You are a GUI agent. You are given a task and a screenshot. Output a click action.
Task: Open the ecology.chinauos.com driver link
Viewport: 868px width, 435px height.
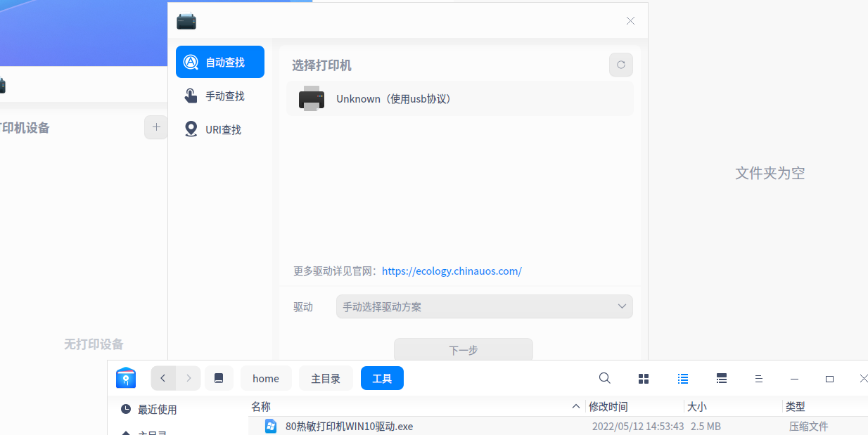tap(452, 271)
